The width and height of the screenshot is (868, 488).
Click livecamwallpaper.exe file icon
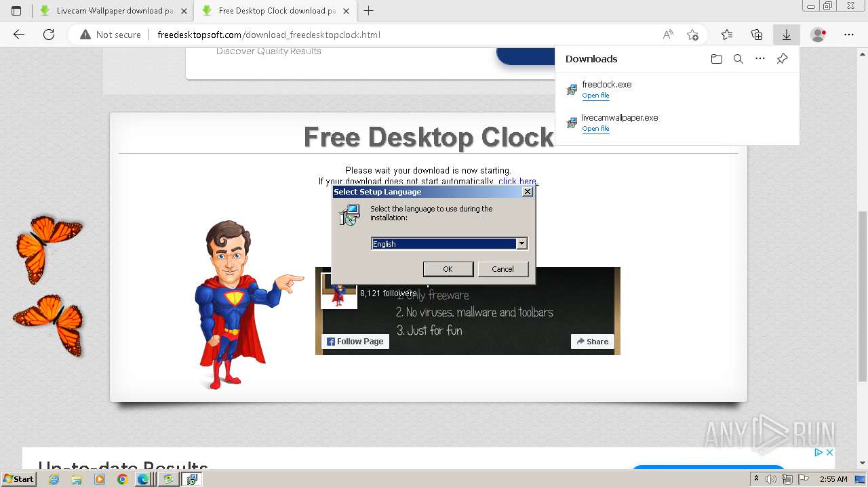(x=572, y=123)
